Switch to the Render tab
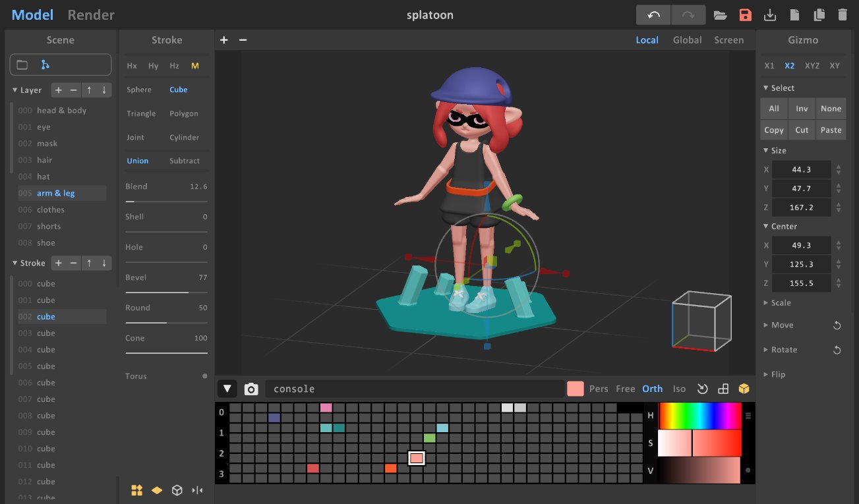 click(x=90, y=14)
